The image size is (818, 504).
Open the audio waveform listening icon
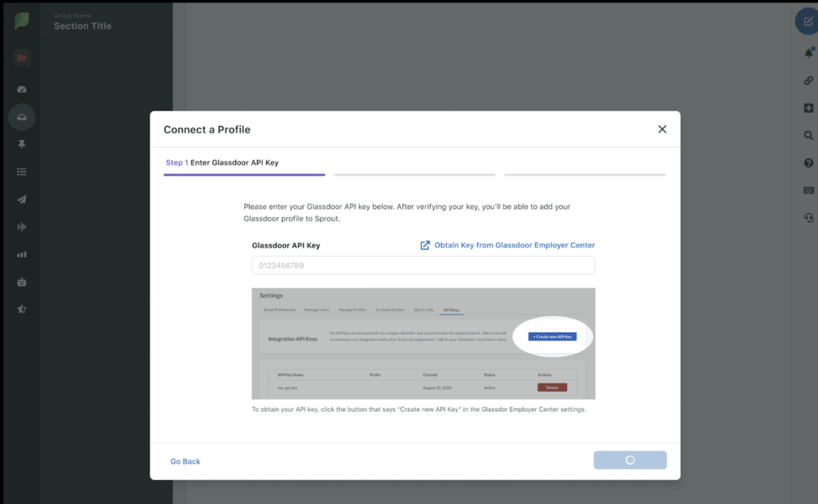22,227
